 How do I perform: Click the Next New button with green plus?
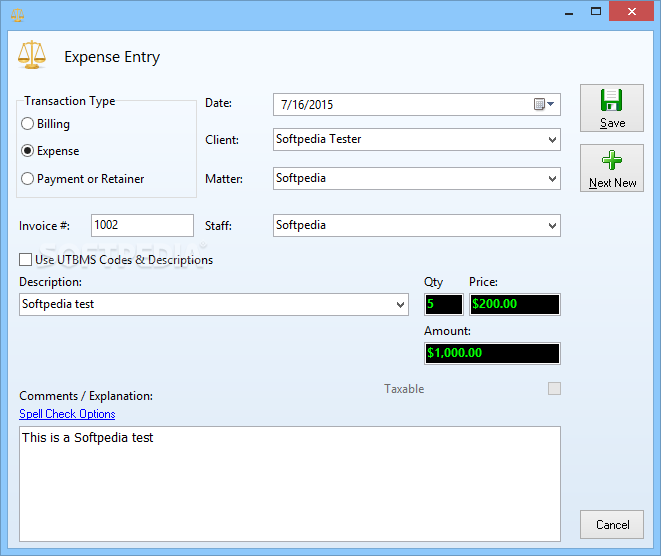[612, 168]
